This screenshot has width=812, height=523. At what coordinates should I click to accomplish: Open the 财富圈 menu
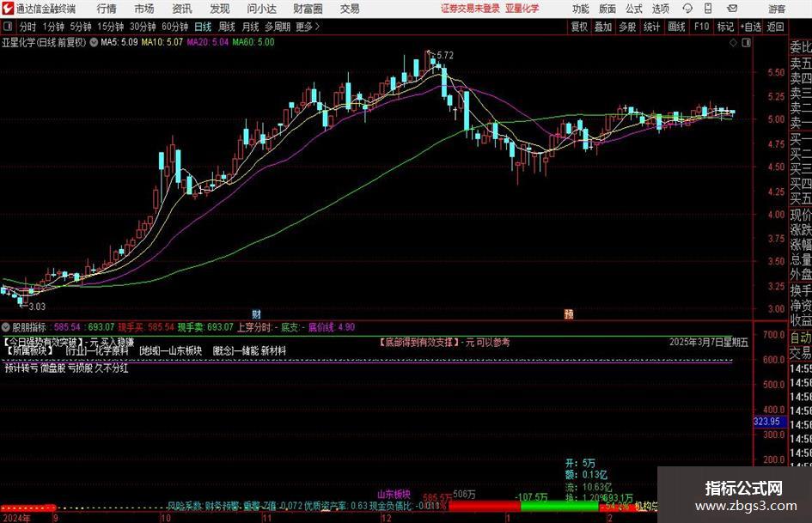308,9
